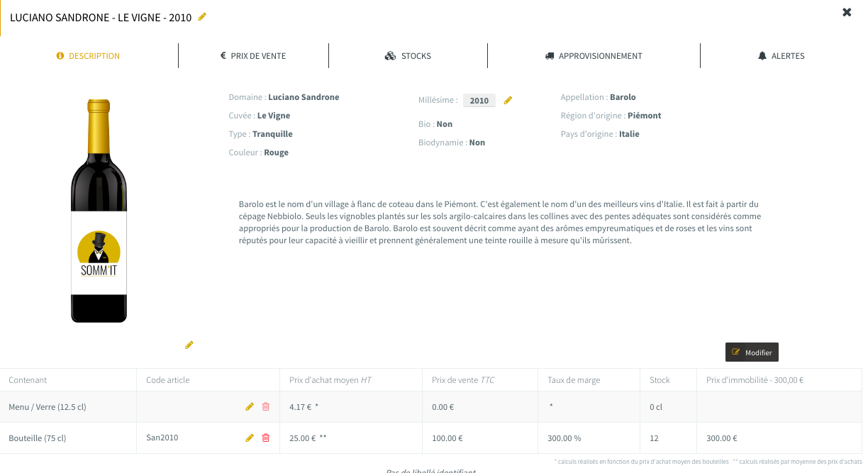
Task: Click the Bio value Non
Action: (x=445, y=124)
